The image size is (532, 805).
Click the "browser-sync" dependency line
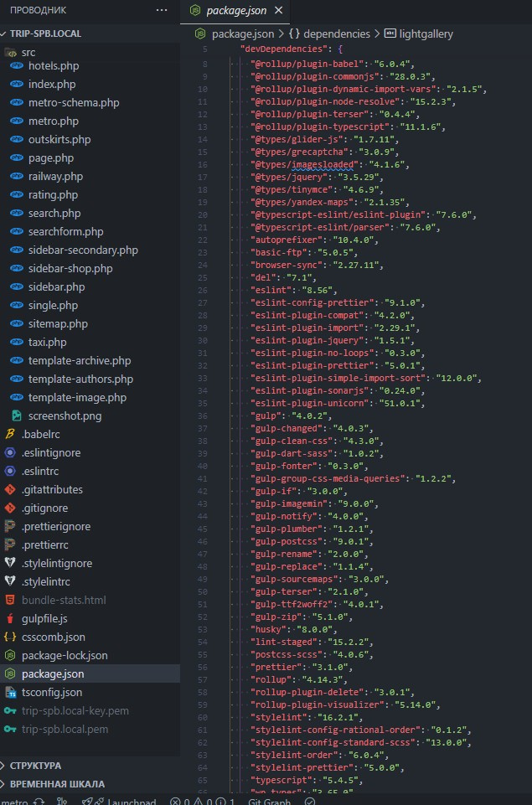tap(317, 266)
